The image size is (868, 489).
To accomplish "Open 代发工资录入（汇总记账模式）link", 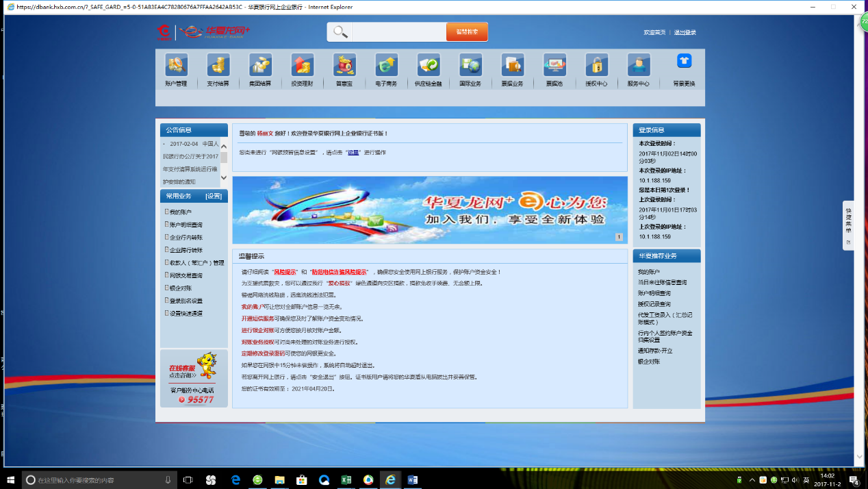I will [665, 318].
